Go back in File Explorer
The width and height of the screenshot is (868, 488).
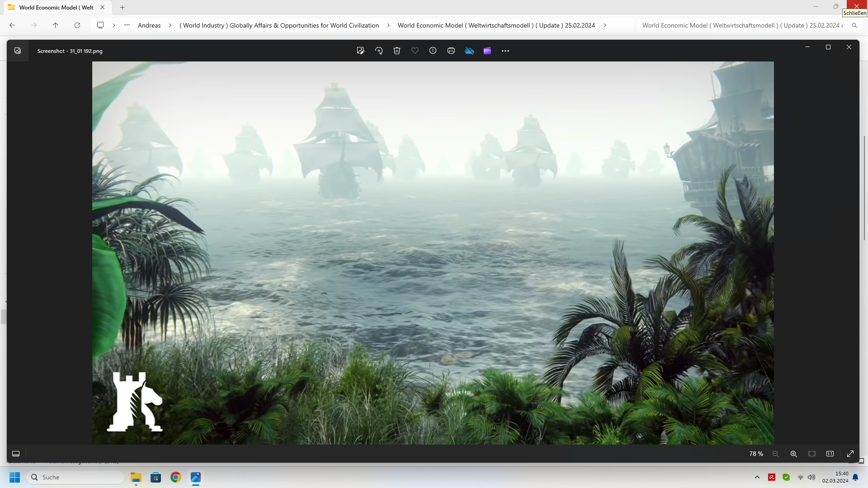[x=12, y=25]
